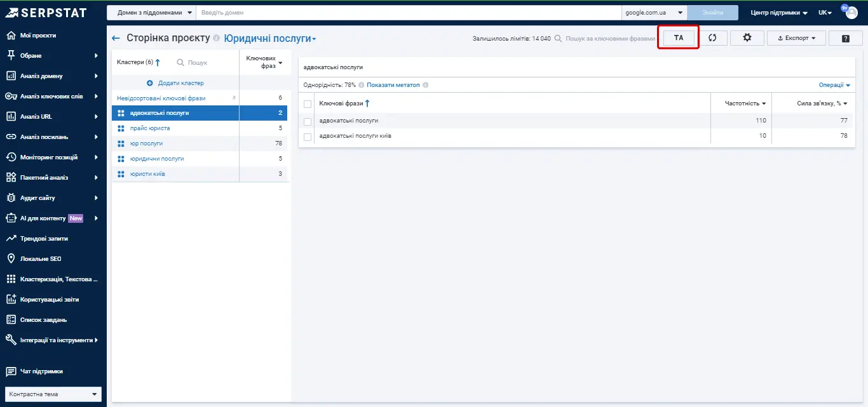Click the Аналіз URL chart icon
868x407 pixels.
point(11,117)
